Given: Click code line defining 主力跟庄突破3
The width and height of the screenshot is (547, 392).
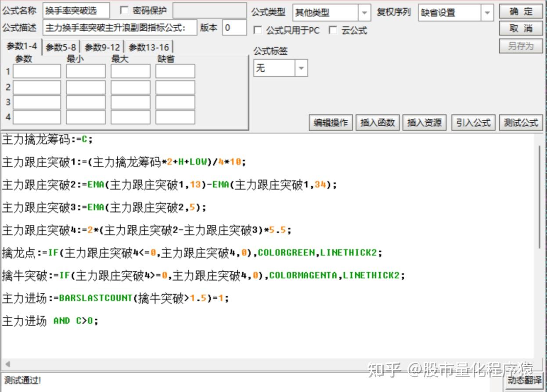Looking at the screenshot, I should (x=104, y=207).
